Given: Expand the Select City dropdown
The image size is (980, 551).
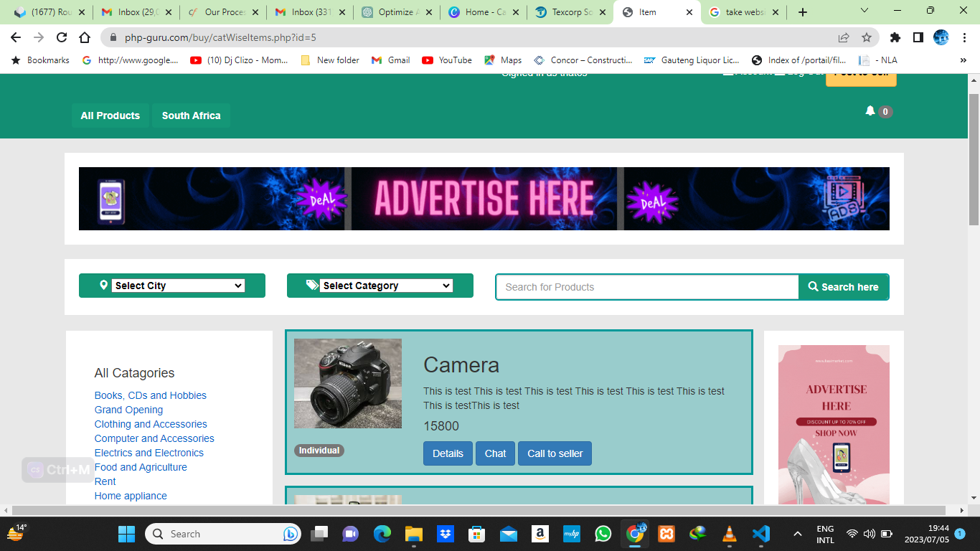Looking at the screenshot, I should (178, 286).
